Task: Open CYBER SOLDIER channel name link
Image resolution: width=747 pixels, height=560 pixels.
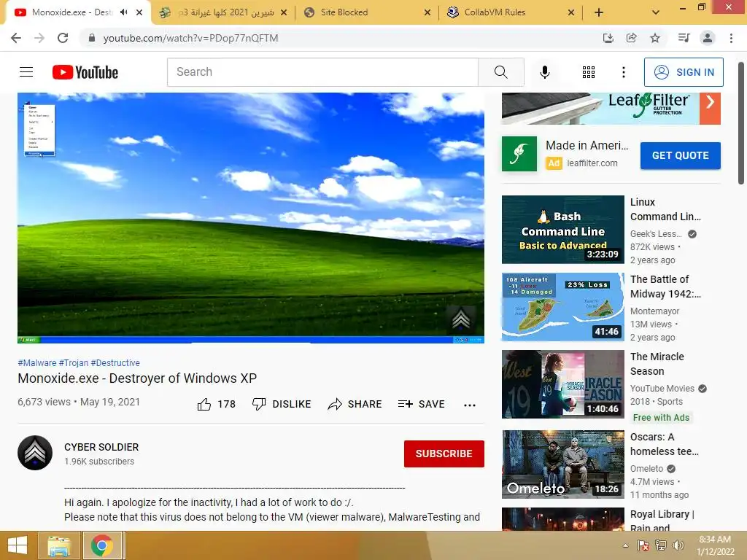Action: point(101,447)
